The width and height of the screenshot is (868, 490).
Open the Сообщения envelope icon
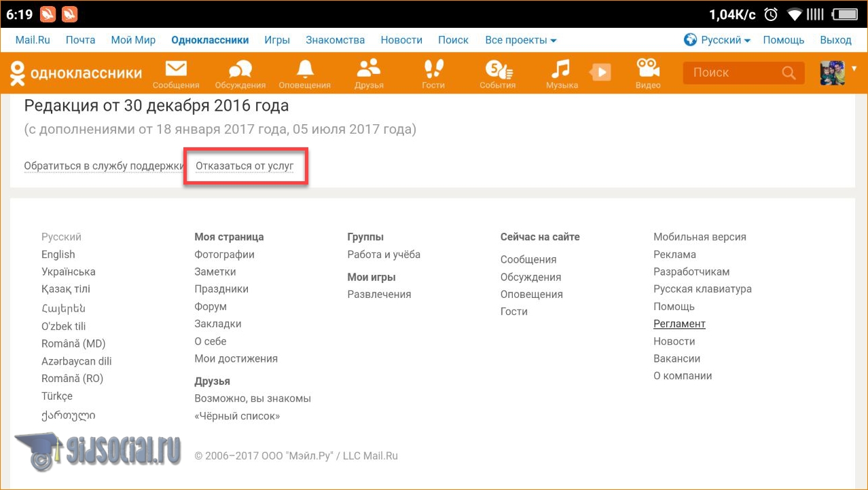point(176,69)
